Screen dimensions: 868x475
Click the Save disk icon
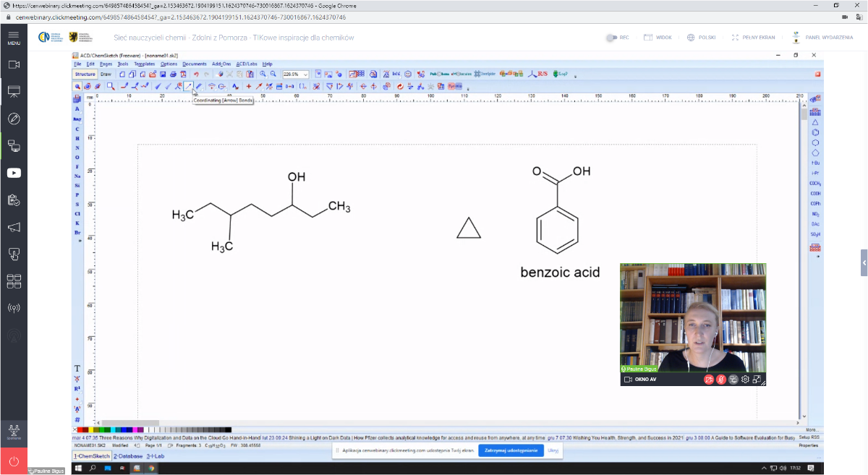(163, 74)
